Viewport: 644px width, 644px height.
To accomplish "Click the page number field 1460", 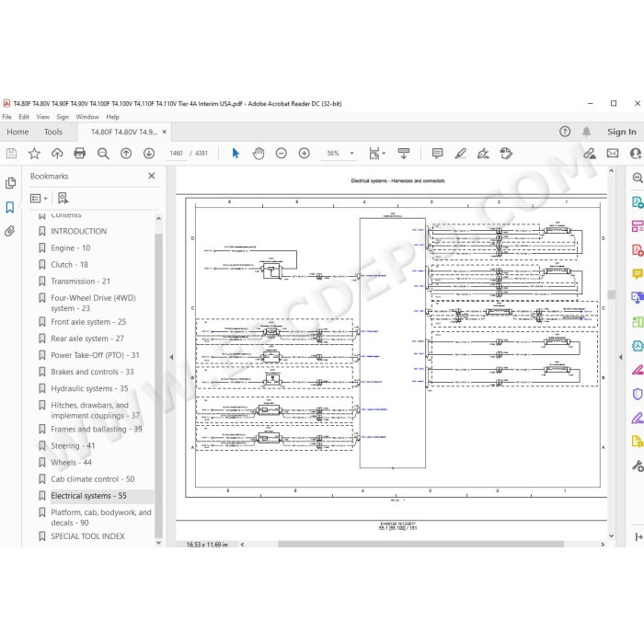I will click(176, 154).
